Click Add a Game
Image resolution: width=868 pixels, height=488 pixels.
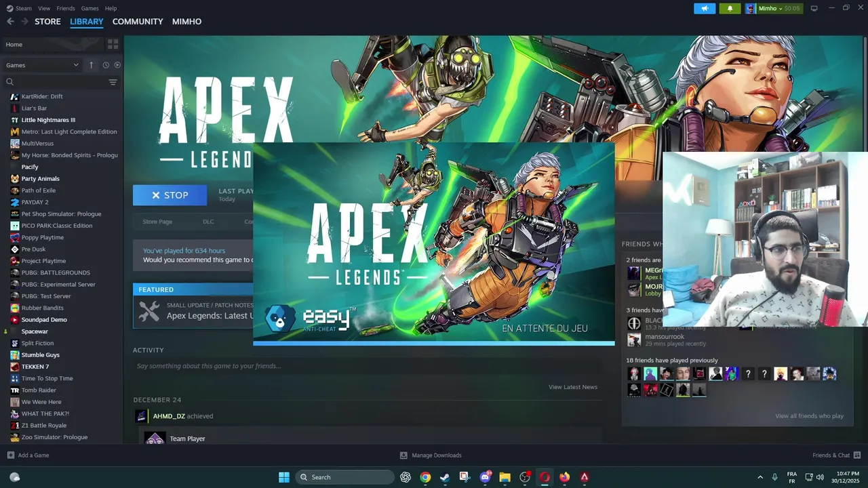[x=28, y=455]
